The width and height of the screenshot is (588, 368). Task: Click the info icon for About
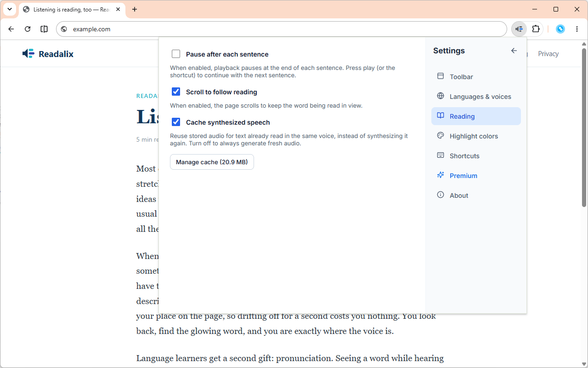pos(441,195)
